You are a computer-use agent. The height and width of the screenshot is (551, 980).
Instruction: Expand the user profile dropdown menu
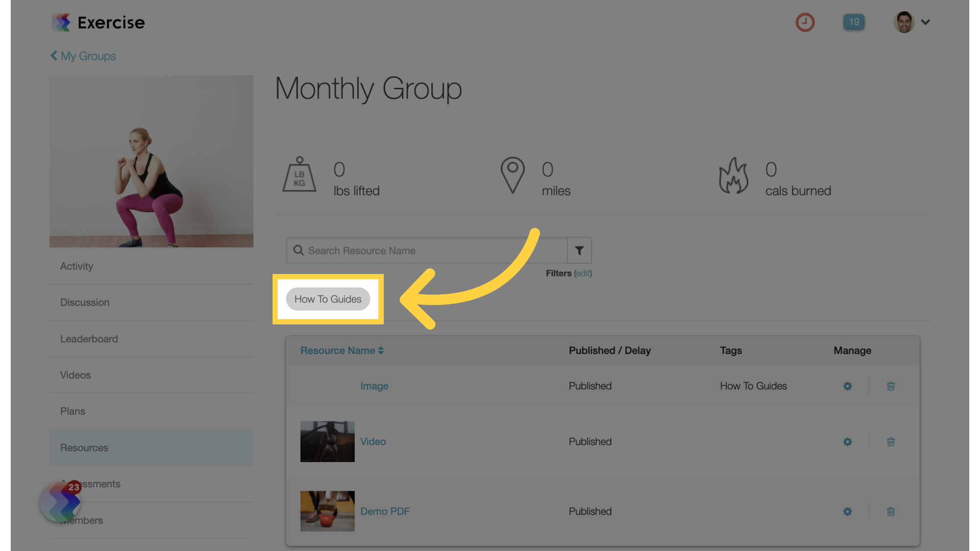coord(925,21)
